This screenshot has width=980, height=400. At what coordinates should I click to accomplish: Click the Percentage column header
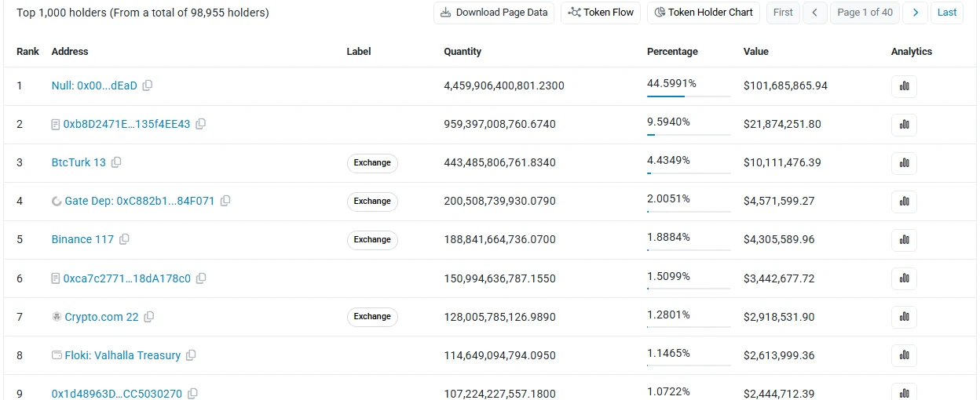click(x=672, y=52)
